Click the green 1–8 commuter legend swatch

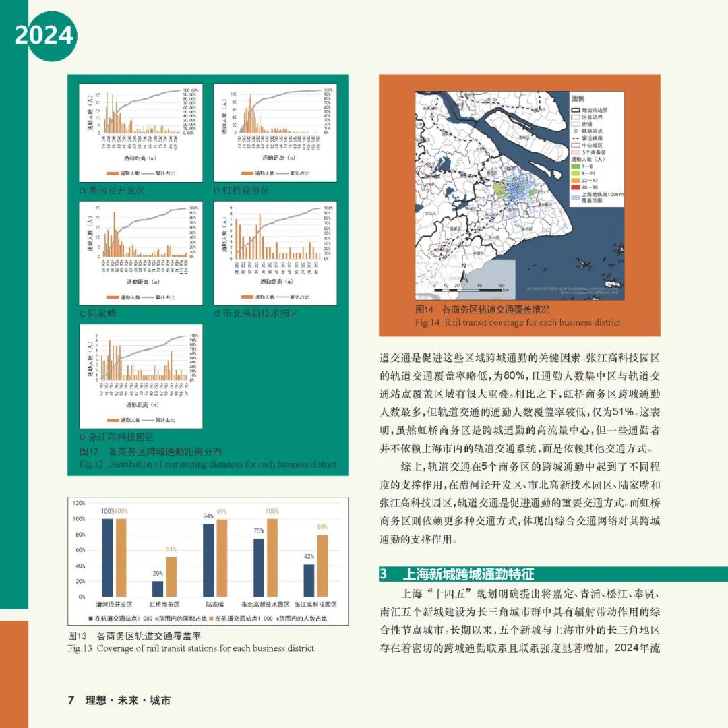click(576, 166)
